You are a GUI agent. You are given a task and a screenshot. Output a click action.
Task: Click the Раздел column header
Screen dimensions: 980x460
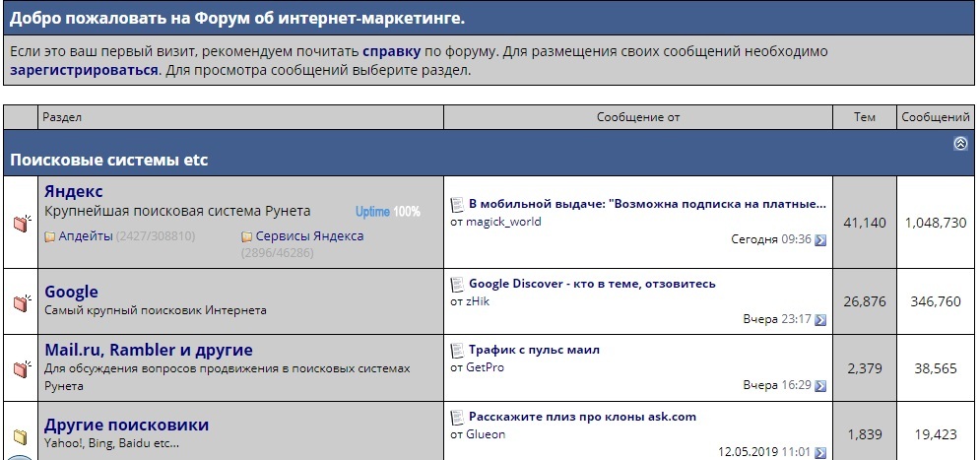coord(62,117)
